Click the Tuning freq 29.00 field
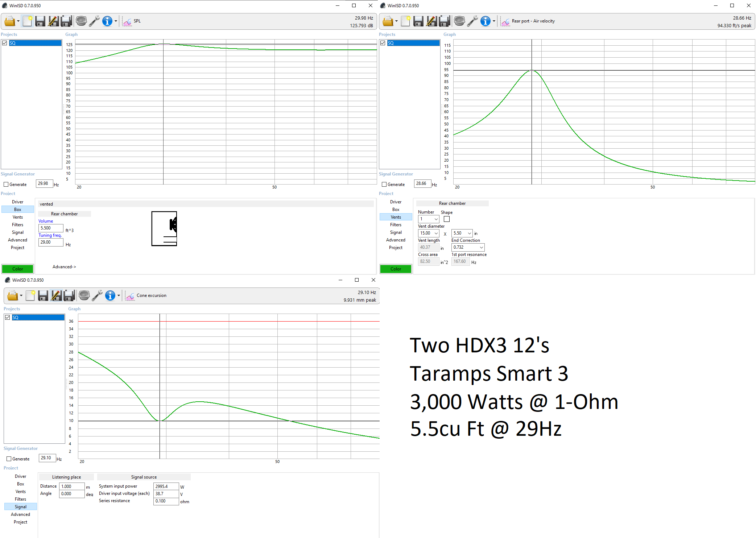This screenshot has height=538, width=756. (x=51, y=242)
